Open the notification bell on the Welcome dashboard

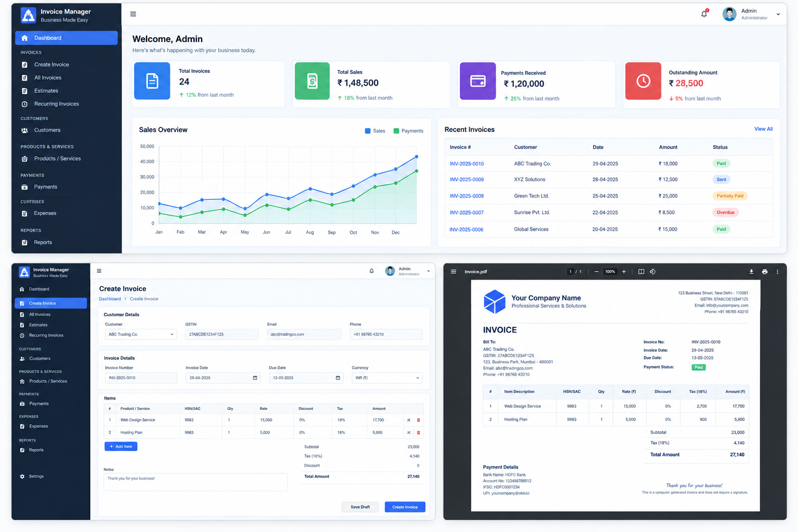coord(704,14)
